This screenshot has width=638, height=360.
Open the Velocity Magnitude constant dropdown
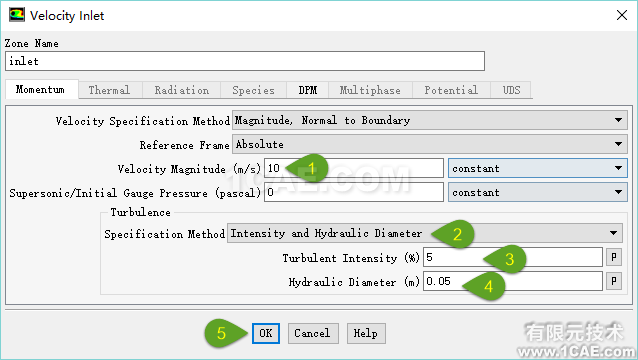coord(537,168)
